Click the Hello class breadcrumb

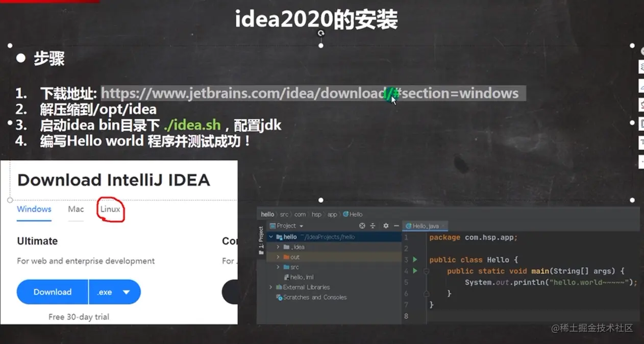click(x=353, y=214)
